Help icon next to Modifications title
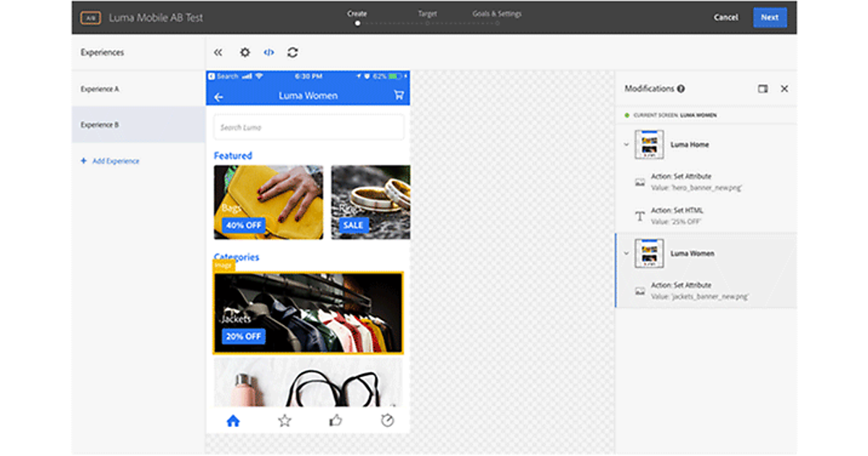Image resolution: width=868 pixels, height=456 pixels. 681,89
